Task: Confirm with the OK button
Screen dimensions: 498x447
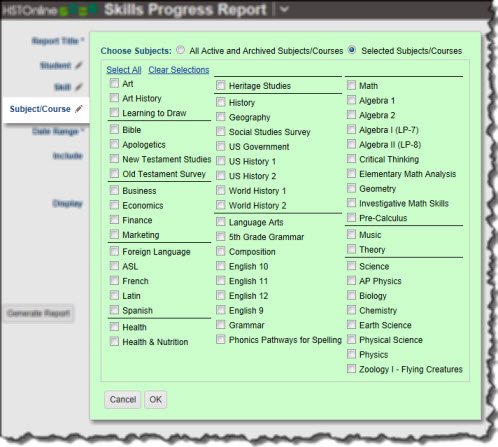Action: point(156,399)
